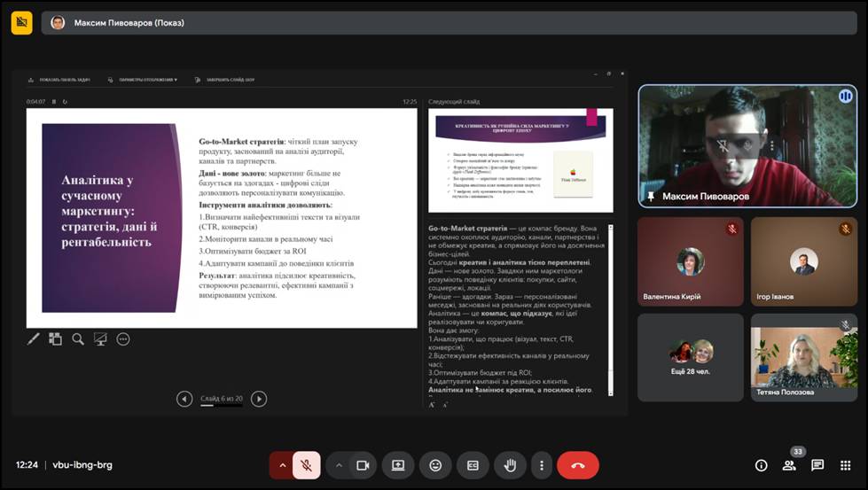The image size is (868, 490).
Task: Select the pen and laser pointer tool
Action: (34, 338)
